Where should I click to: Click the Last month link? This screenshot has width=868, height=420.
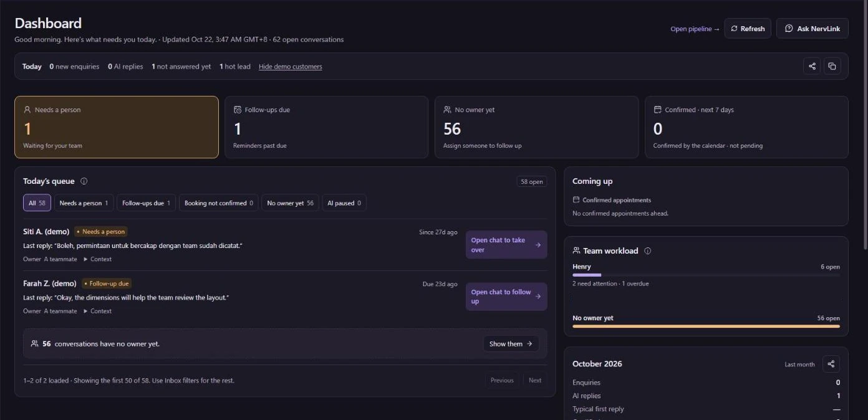799,365
